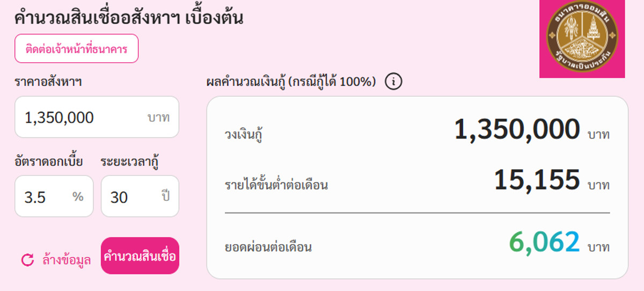Click the อัตราดอกเบี้ย label
The image size is (644, 291).
pos(49,161)
